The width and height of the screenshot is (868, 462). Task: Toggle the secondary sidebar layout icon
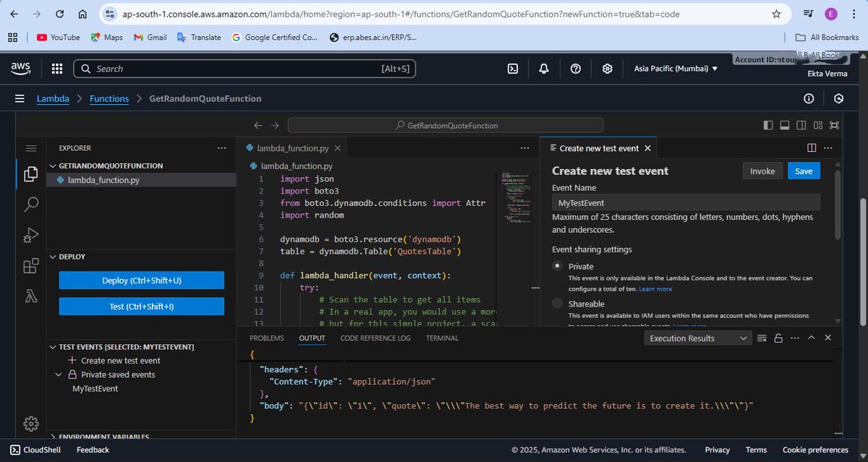click(x=801, y=125)
